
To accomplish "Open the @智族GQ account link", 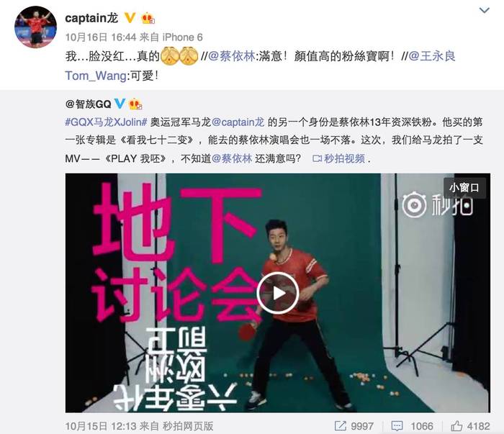I will point(88,104).
